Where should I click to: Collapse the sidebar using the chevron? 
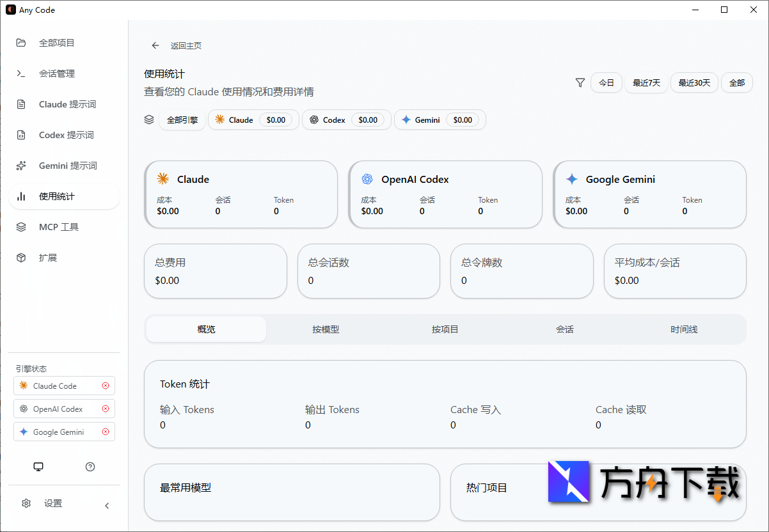106,505
